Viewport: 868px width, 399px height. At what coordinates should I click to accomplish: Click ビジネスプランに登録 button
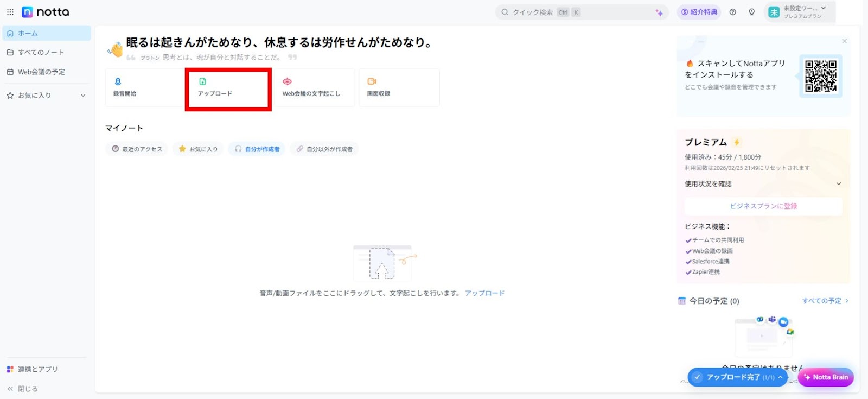[763, 206]
